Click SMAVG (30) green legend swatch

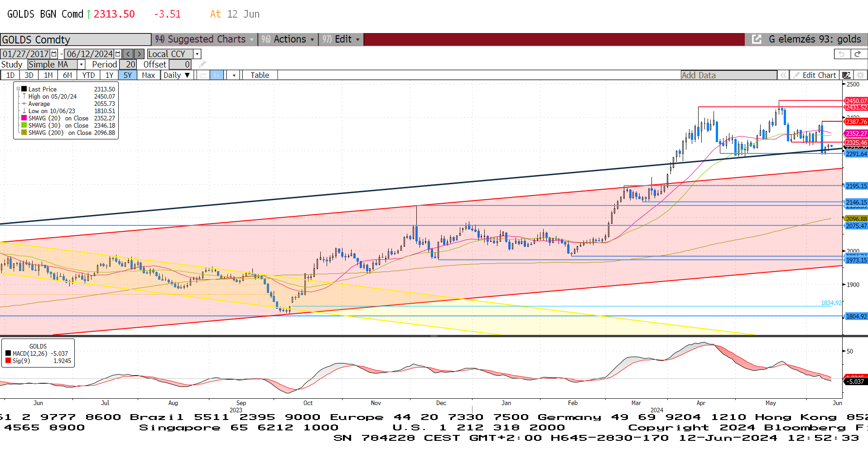[24, 125]
